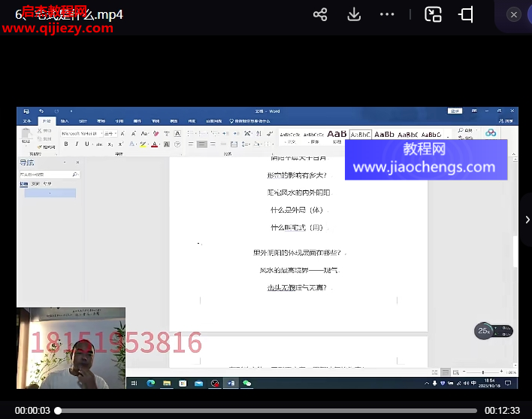Screen dimensions: 532x419
Task: Pick the red font color A swatch
Action: click(154, 144)
